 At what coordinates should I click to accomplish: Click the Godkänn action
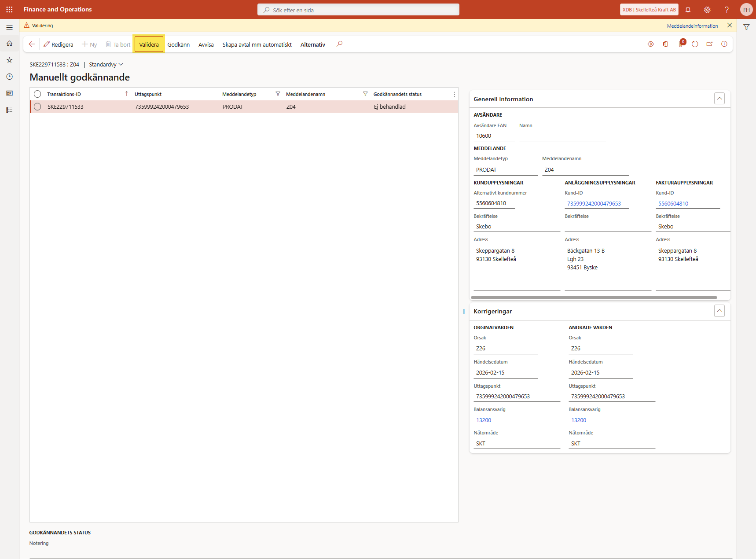tap(178, 44)
